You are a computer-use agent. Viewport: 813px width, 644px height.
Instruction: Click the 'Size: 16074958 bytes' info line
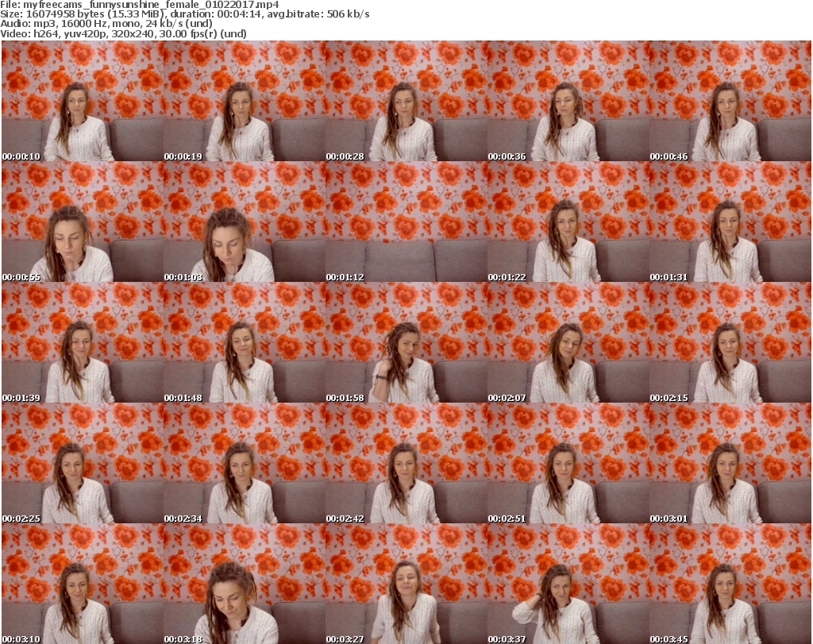point(184,14)
